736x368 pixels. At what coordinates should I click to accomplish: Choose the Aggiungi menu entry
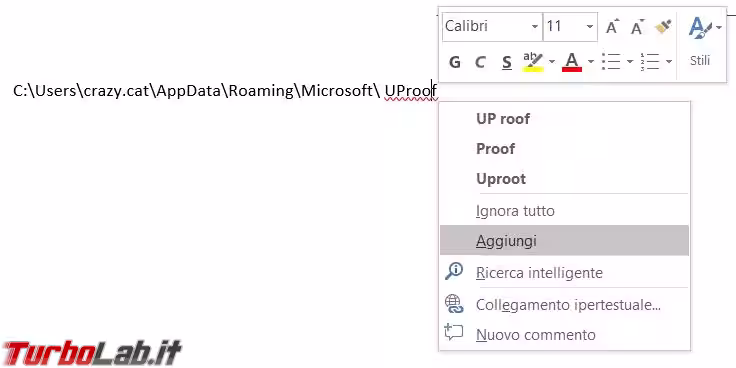(564, 241)
